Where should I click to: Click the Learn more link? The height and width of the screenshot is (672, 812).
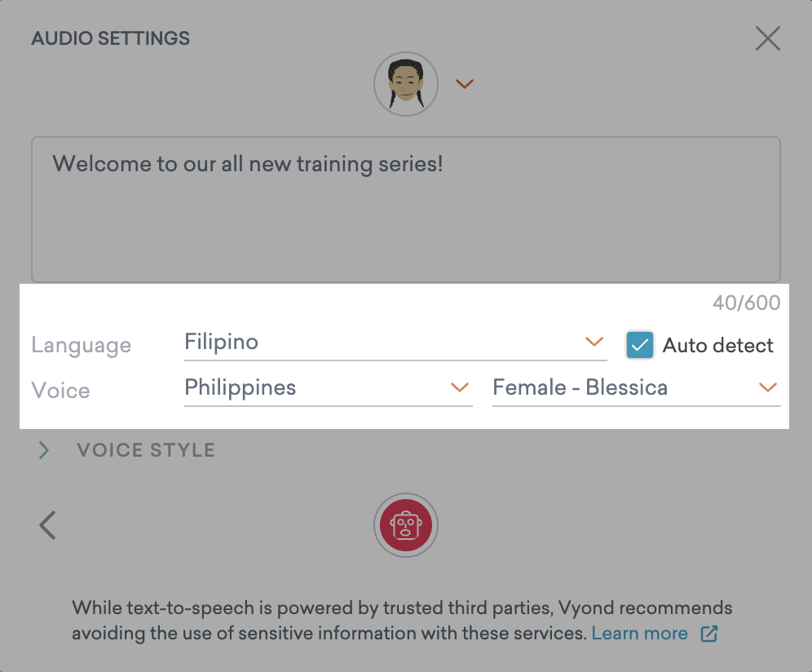[x=640, y=633]
